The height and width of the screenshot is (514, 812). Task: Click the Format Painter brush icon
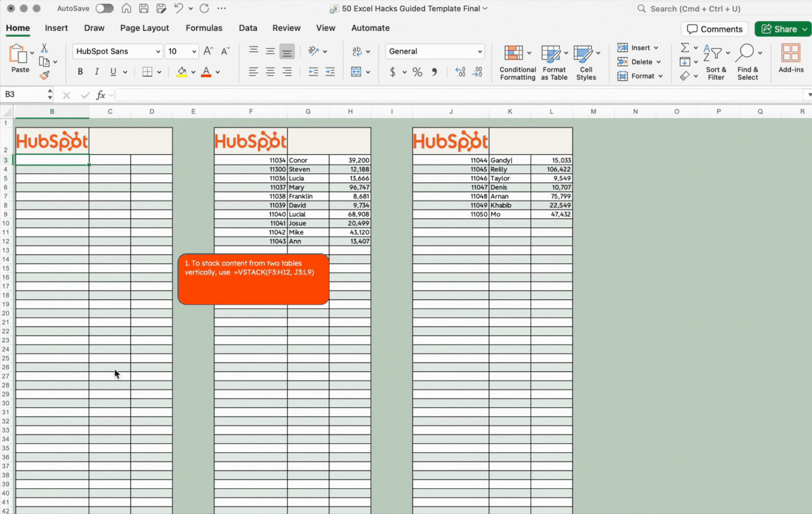tap(44, 75)
